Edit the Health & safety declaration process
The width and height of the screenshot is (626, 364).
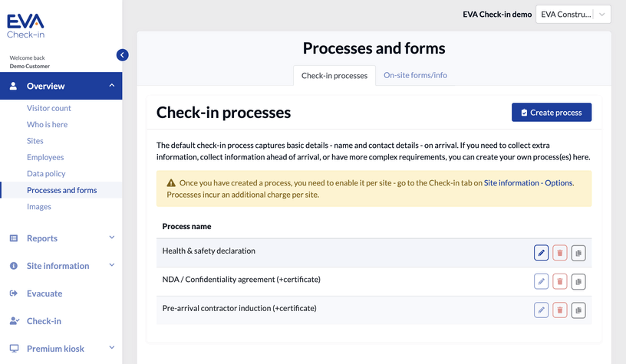click(541, 253)
